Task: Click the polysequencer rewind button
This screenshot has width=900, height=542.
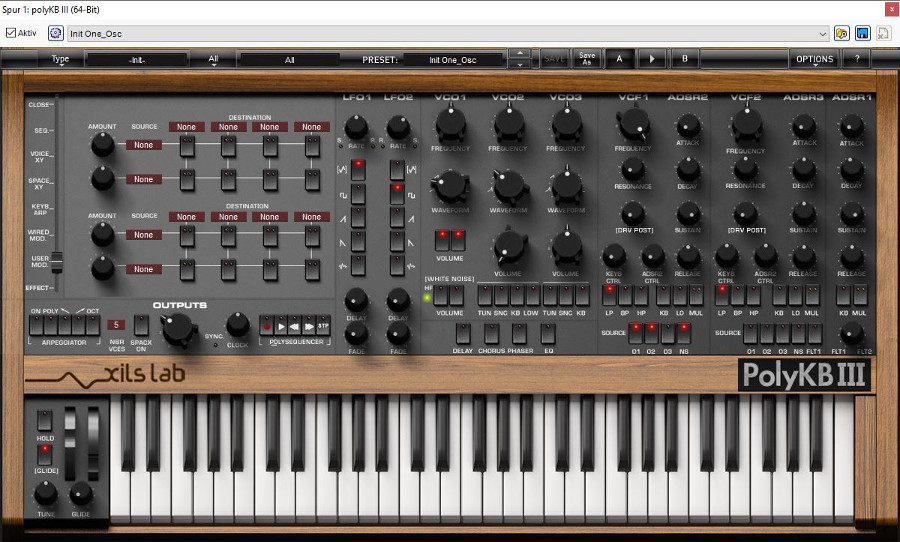Action: 295,326
